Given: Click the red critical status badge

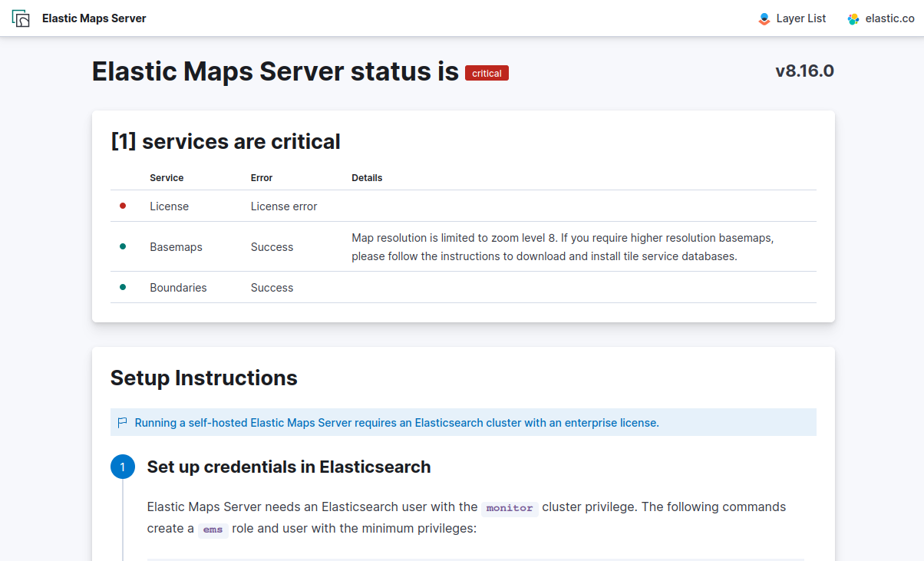Looking at the screenshot, I should [487, 73].
